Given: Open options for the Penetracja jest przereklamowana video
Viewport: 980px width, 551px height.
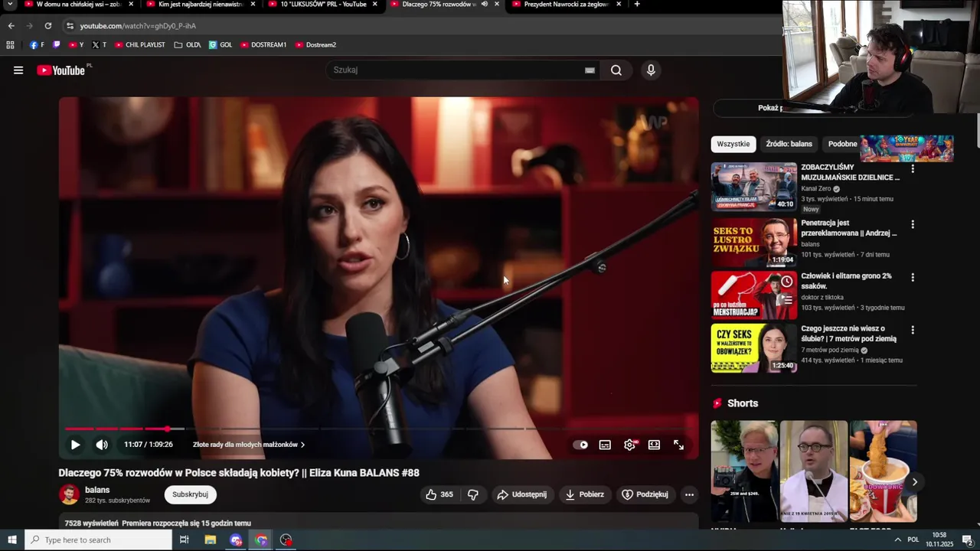Looking at the screenshot, I should 913,225.
